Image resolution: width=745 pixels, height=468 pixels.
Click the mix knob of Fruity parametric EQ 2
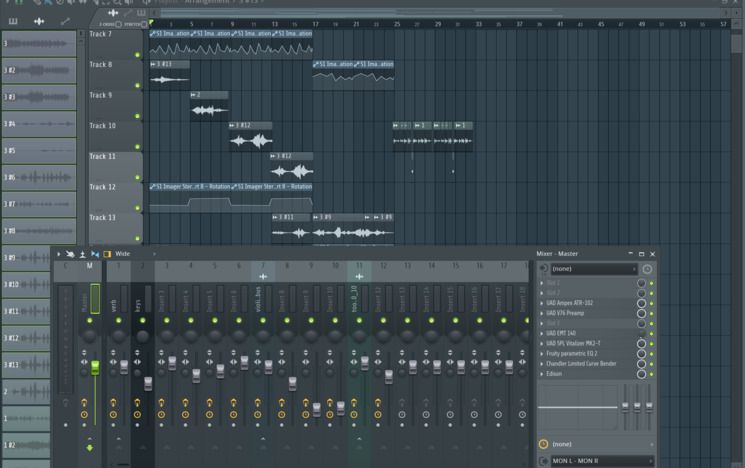point(641,353)
